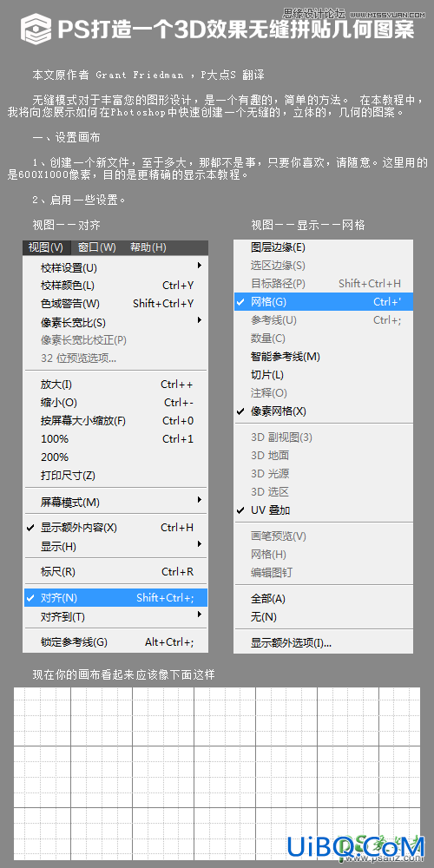Toggle 切片(L) slices
This screenshot has width=434, height=868.
tap(324, 375)
